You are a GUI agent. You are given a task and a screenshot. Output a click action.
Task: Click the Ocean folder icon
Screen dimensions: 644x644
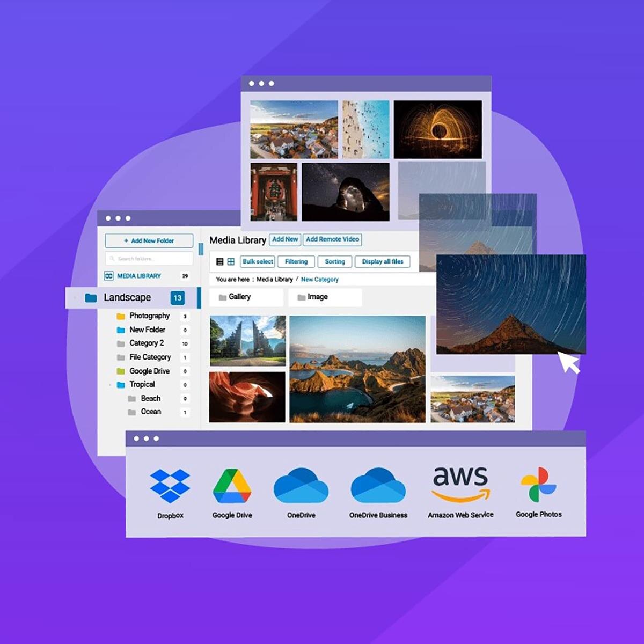click(x=131, y=412)
